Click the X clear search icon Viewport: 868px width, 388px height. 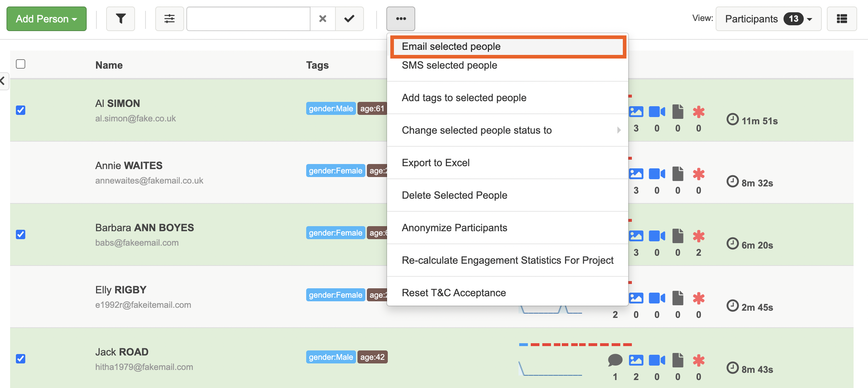pos(323,19)
